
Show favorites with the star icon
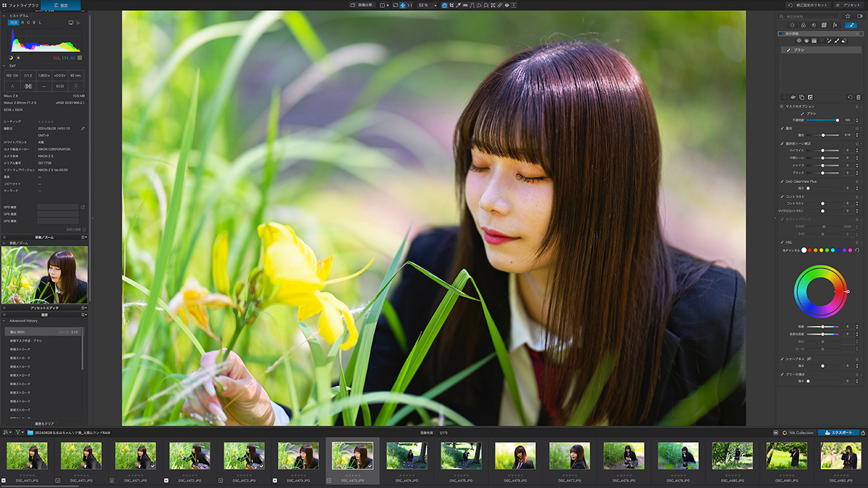tap(848, 16)
